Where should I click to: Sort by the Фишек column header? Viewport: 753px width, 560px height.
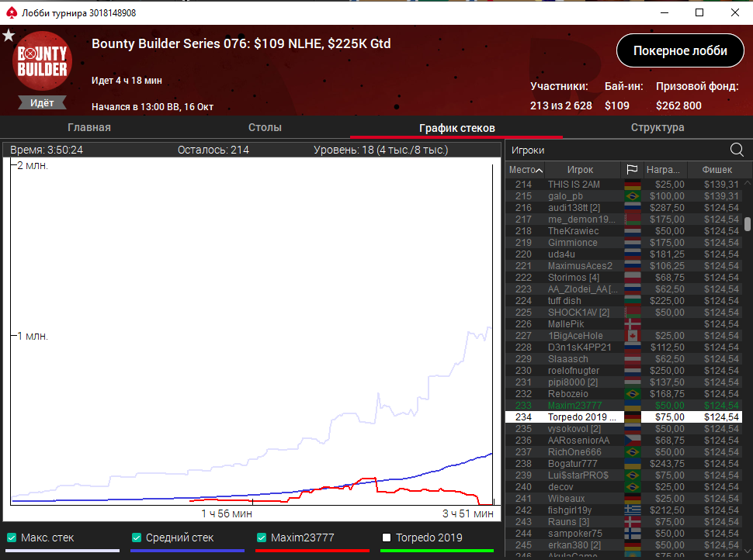tap(717, 170)
